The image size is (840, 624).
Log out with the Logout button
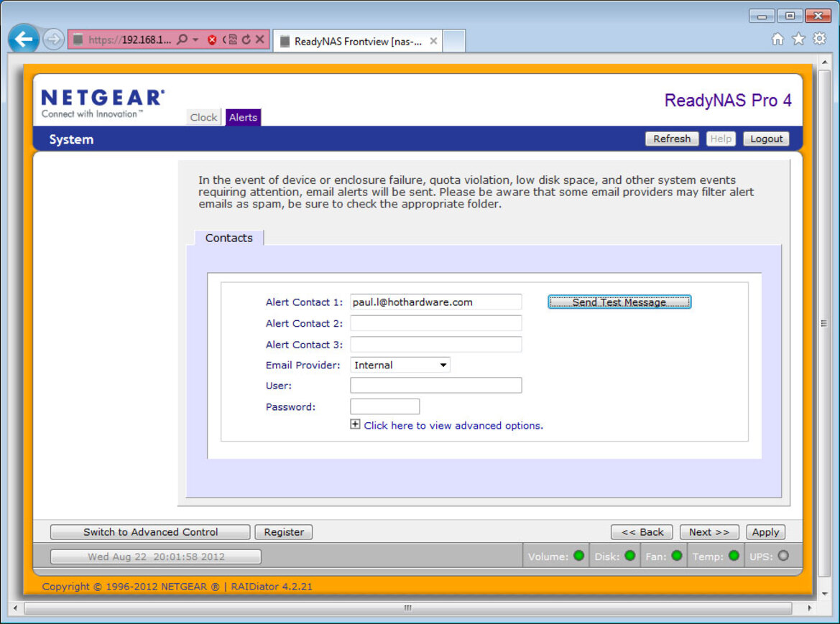(766, 139)
